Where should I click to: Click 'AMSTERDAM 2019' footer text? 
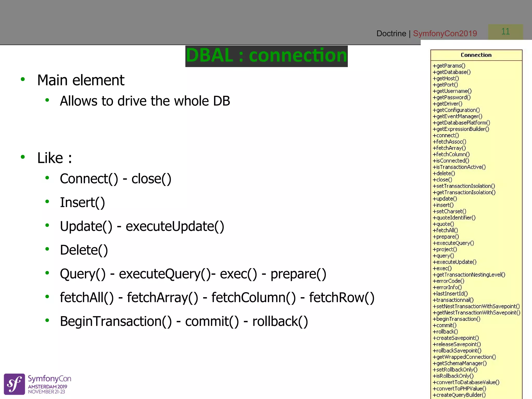click(48, 387)
